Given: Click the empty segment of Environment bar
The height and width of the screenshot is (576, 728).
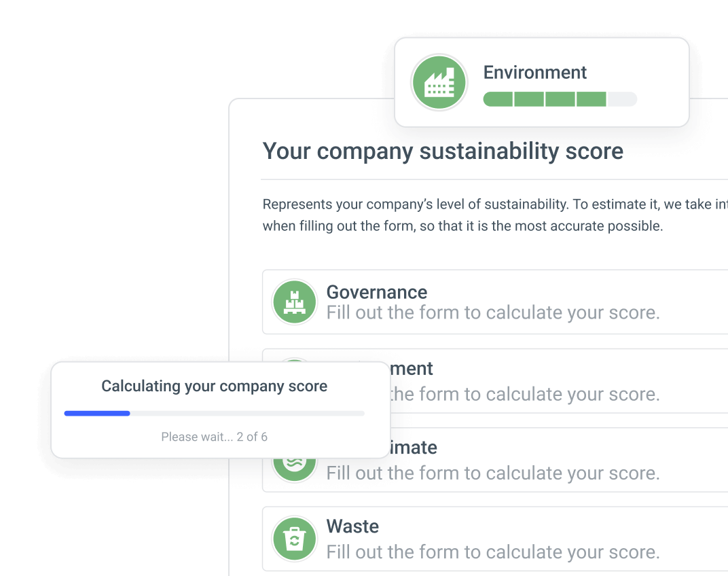Looking at the screenshot, I should [621, 99].
